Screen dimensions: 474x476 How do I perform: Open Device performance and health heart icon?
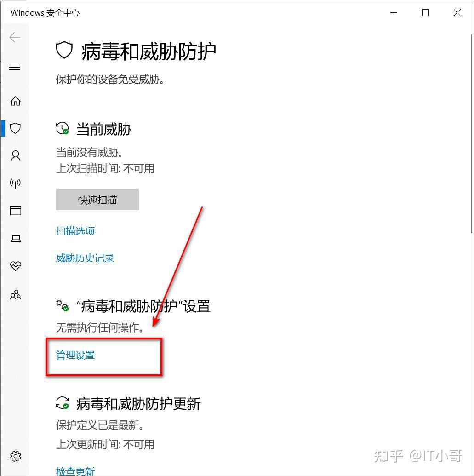coord(16,266)
